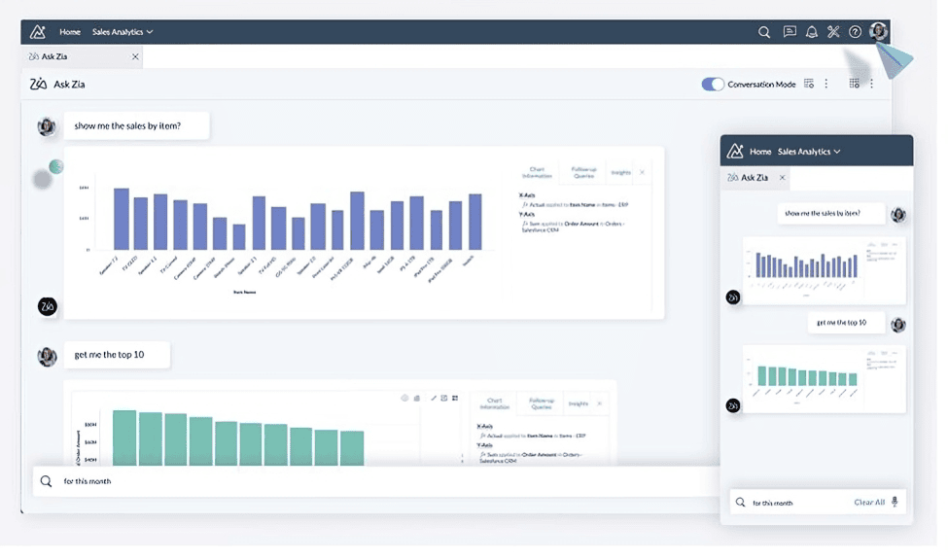Open the feedback chat icon in top bar

(x=789, y=31)
